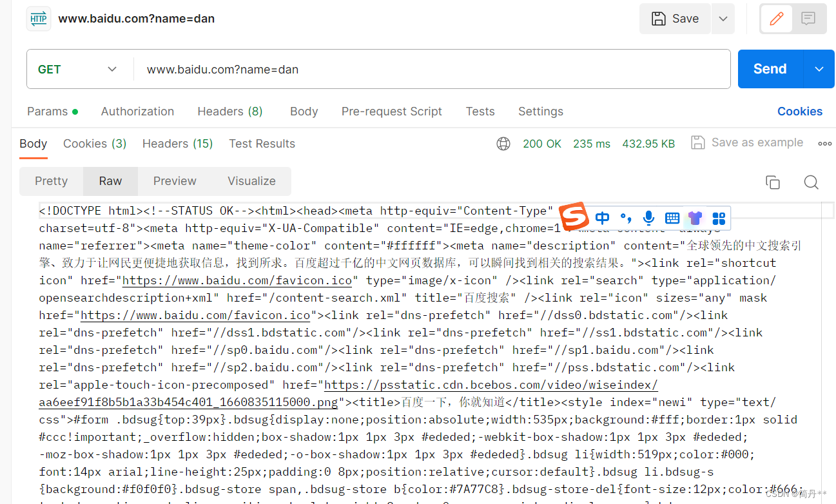
Task: Click the psstatic.cdn.bcebos.com video link
Action: [491, 385]
